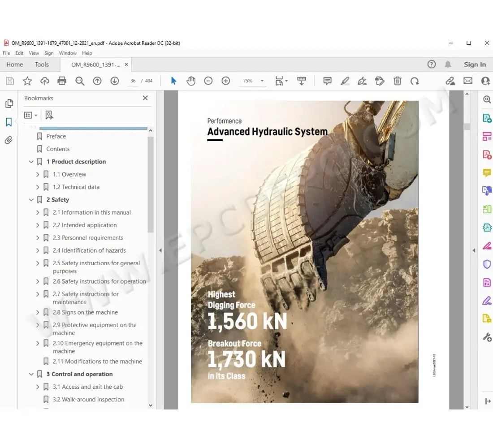Click the Sign In button
Image resolution: width=493 pixels, height=448 pixels.
475,65
